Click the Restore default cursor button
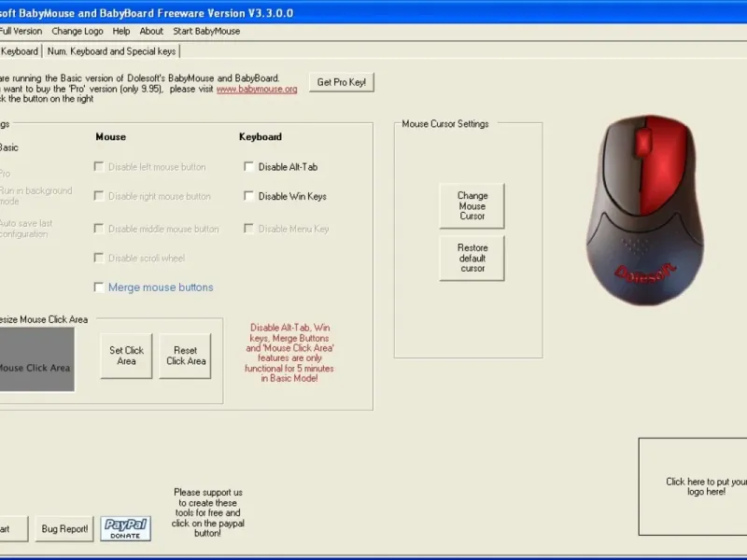 coord(472,259)
